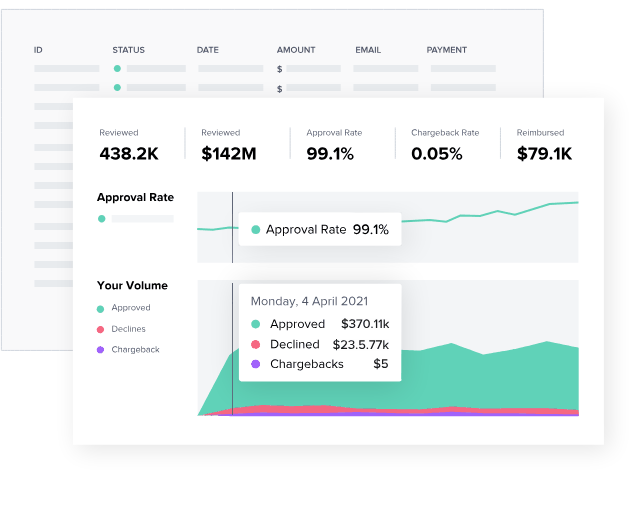Toggle the Approved legend dot under Your Volume
Screen dimensions: 641x507
tap(100, 309)
